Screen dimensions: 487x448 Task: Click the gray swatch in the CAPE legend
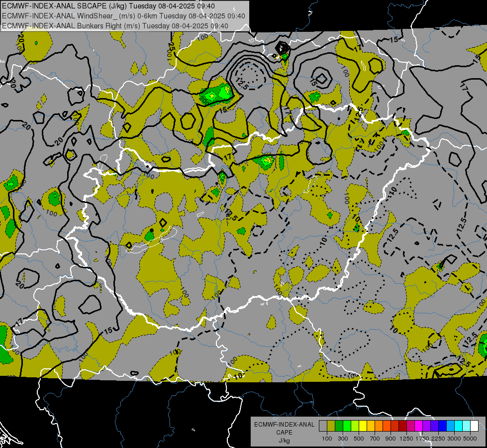pyautogui.click(x=323, y=426)
